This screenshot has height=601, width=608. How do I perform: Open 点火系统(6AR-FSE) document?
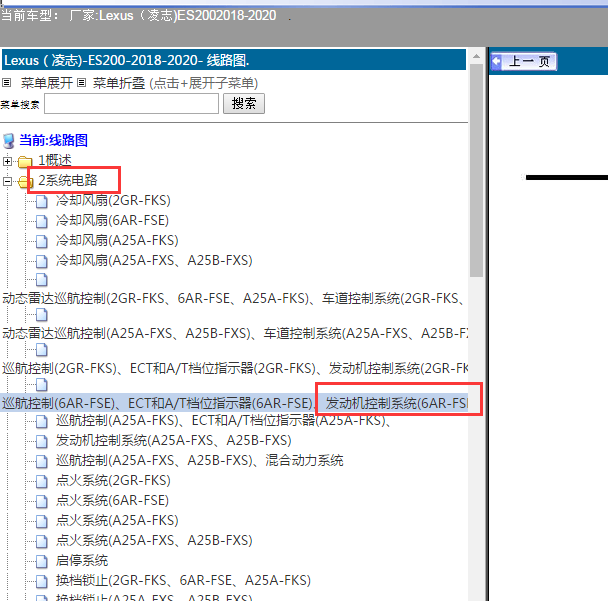coord(112,500)
